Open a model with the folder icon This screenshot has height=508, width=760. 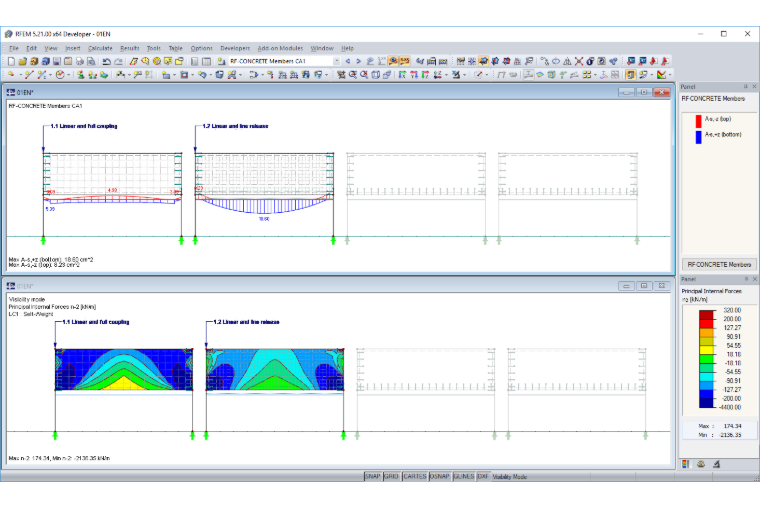point(23,61)
